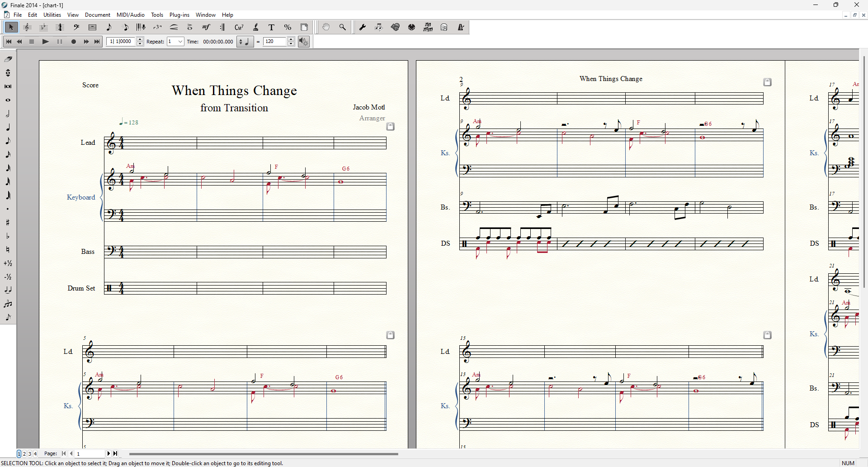Toggle the half step up tool
Viewport: 868px width, 467px height.
pyautogui.click(x=8, y=263)
